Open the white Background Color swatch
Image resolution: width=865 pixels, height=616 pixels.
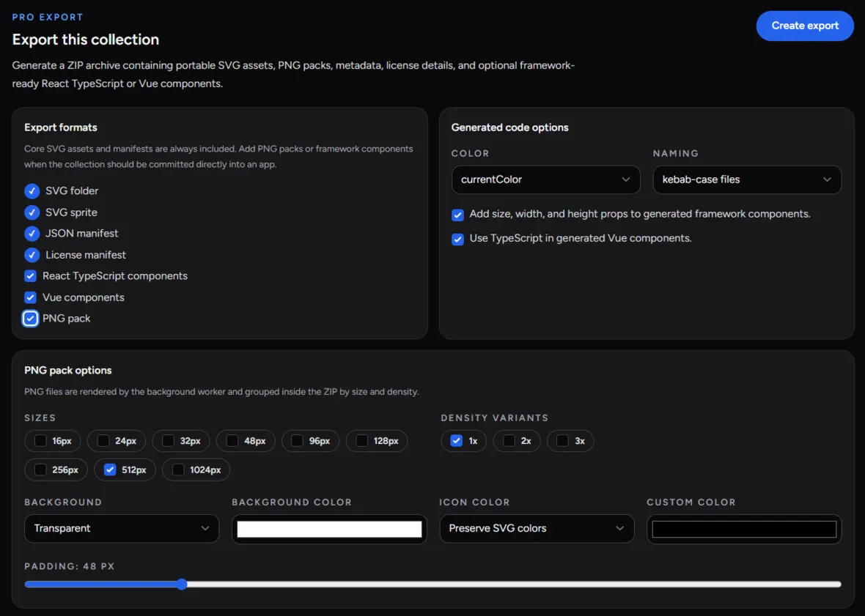click(329, 529)
